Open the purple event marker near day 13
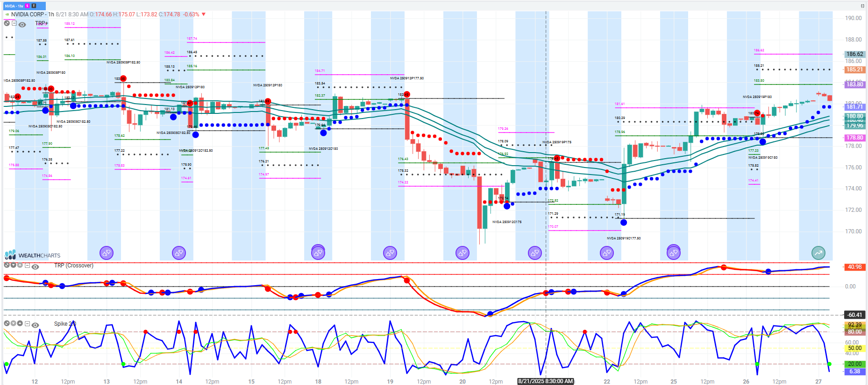Image resolution: width=868 pixels, height=385 pixels. click(107, 253)
